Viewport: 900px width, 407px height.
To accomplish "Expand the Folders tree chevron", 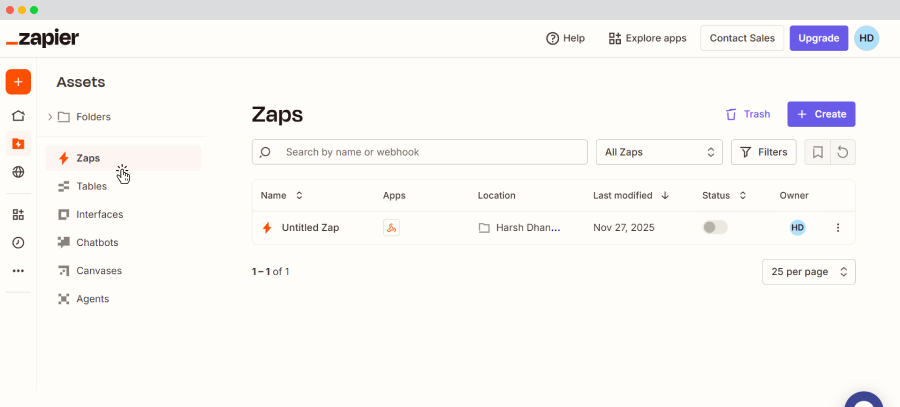I will point(50,117).
